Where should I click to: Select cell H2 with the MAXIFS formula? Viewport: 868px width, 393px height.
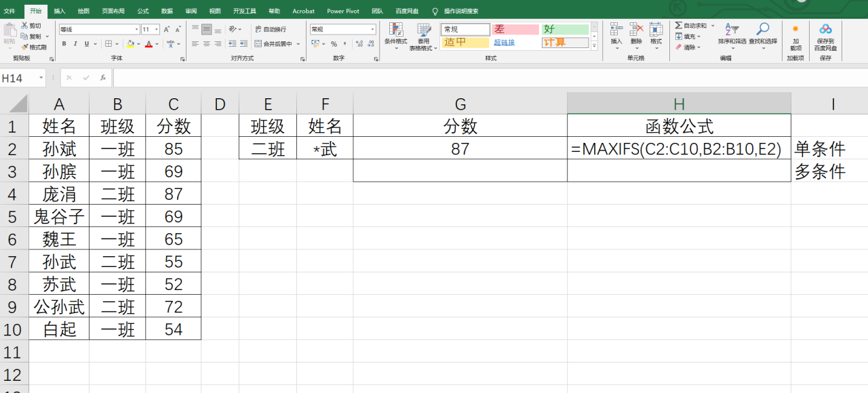coord(679,148)
